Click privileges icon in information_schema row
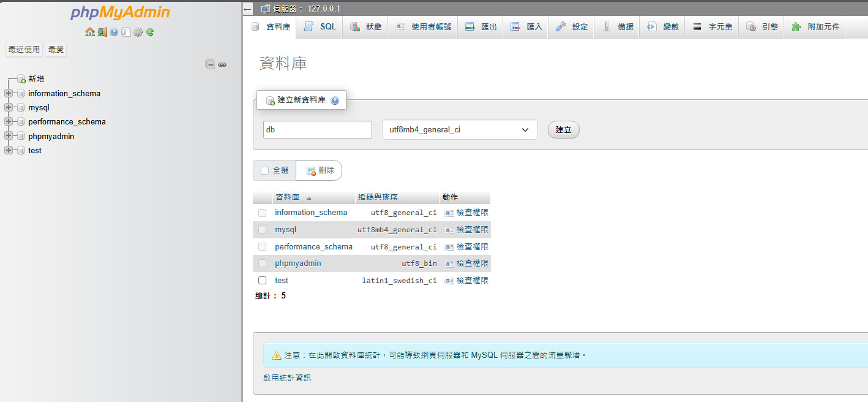868x402 pixels. click(449, 213)
